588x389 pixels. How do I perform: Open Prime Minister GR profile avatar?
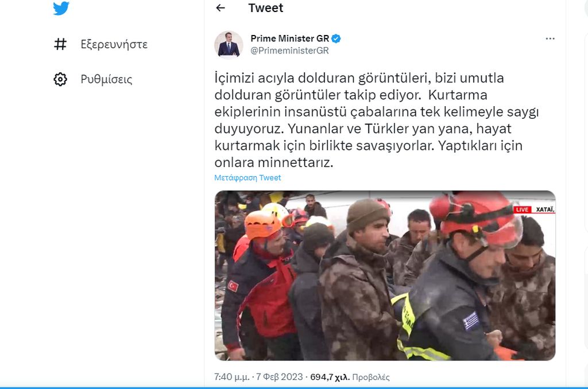click(x=229, y=45)
